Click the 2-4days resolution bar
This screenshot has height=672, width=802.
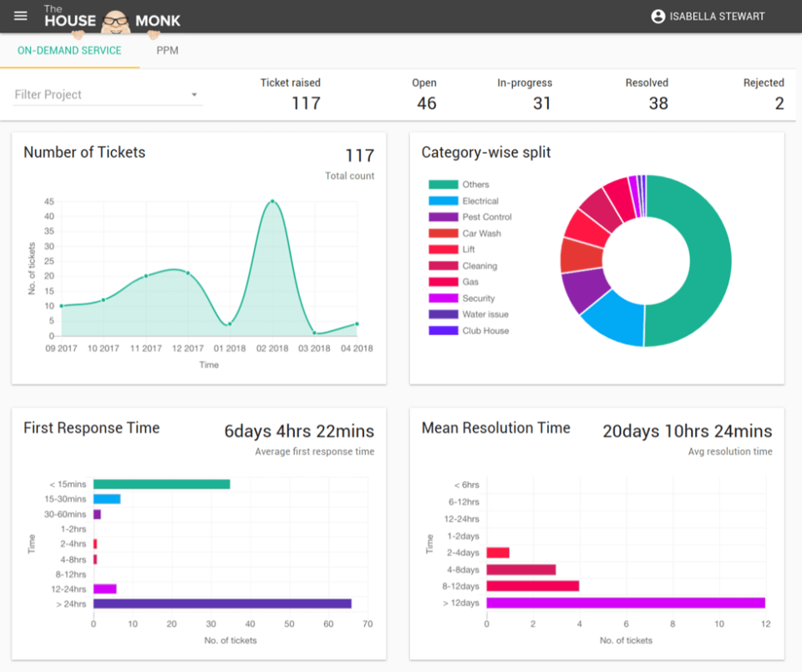pyautogui.click(x=498, y=552)
